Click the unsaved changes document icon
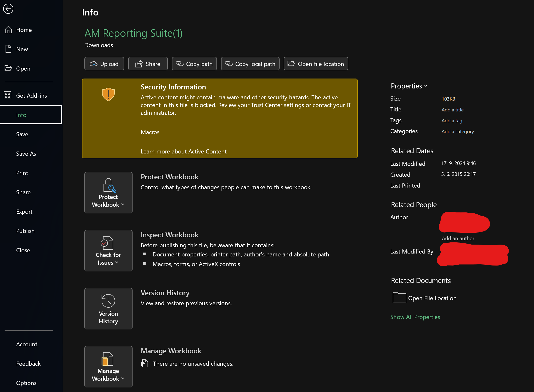The image size is (534, 392). coord(145,363)
